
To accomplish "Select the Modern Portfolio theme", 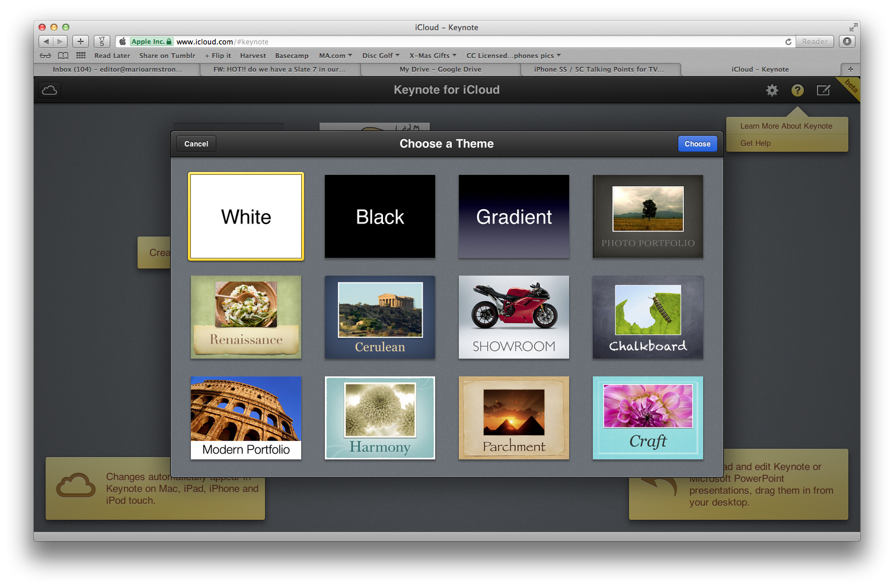I will 246,418.
